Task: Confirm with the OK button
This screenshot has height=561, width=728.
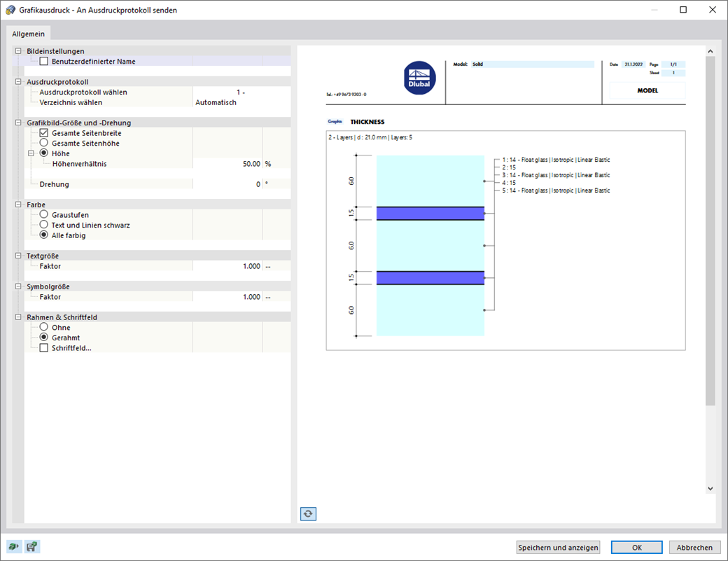Action: tap(636, 548)
